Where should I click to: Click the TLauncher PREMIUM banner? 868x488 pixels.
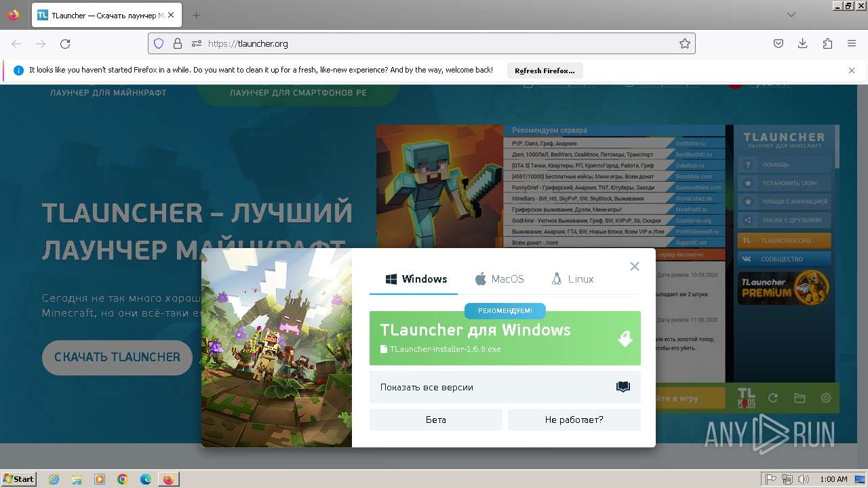click(784, 287)
